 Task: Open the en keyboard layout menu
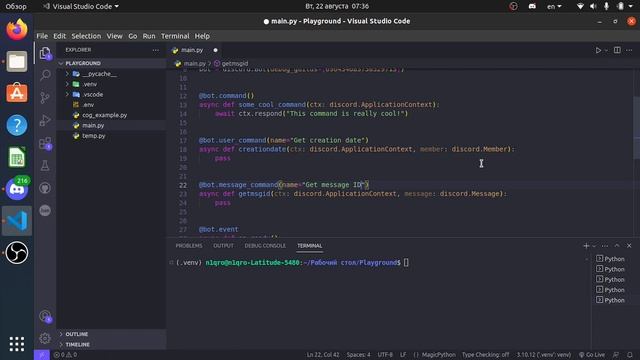[x=554, y=6]
